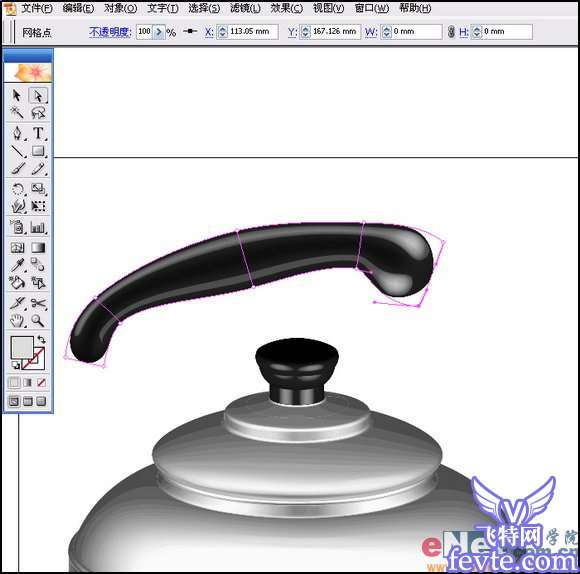Open the 对象(O) menu

[x=120, y=8]
